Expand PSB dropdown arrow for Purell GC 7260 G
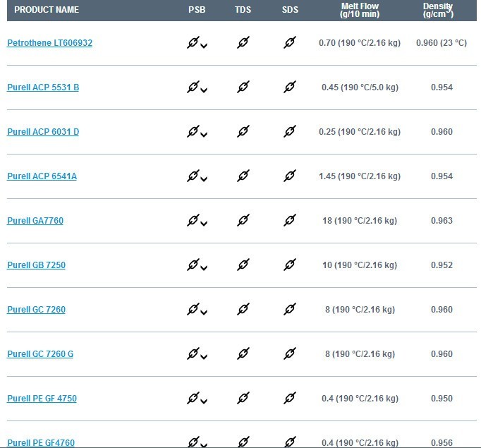 pyautogui.click(x=204, y=357)
